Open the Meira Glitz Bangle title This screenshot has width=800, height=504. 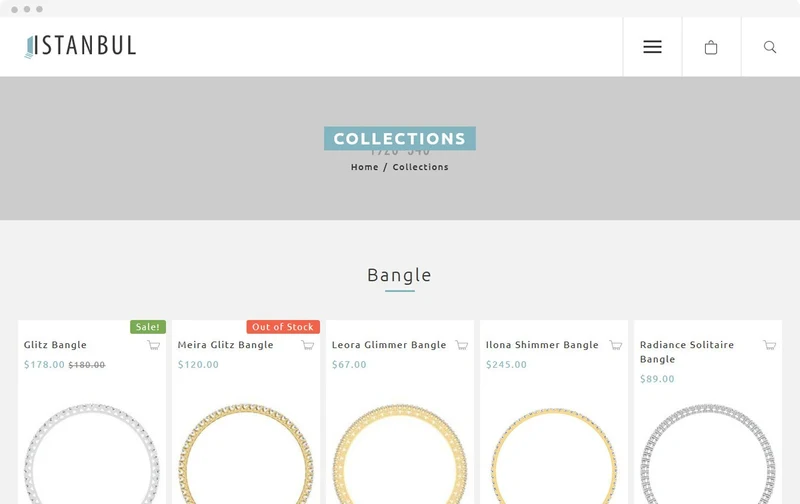(x=226, y=345)
